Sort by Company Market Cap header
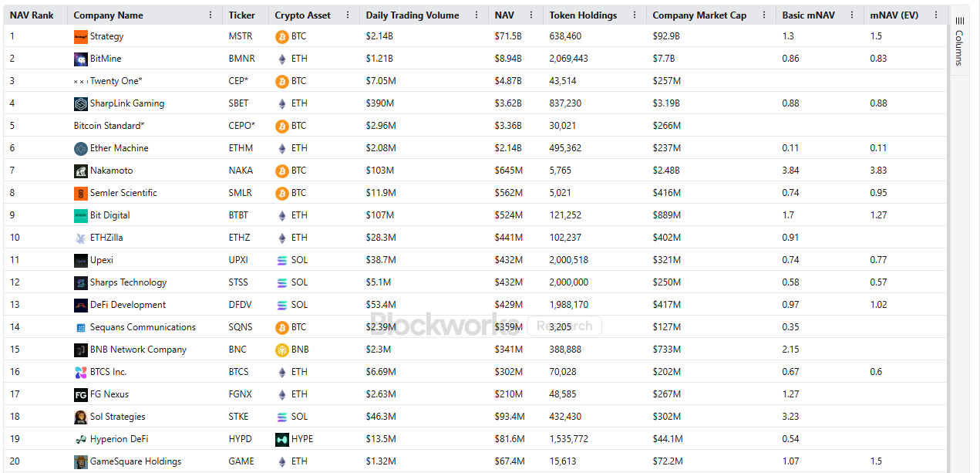Viewport: 980px width, 473px height. 699,15
